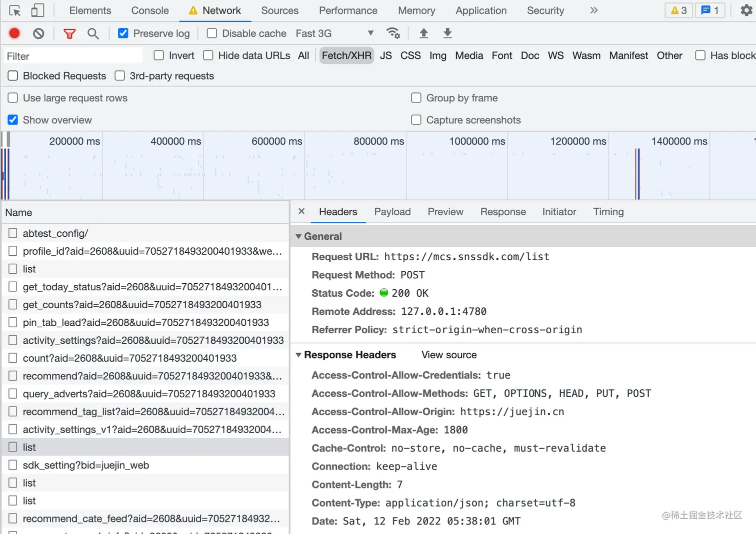Open network search magnifier
756x534 pixels.
tap(92, 33)
